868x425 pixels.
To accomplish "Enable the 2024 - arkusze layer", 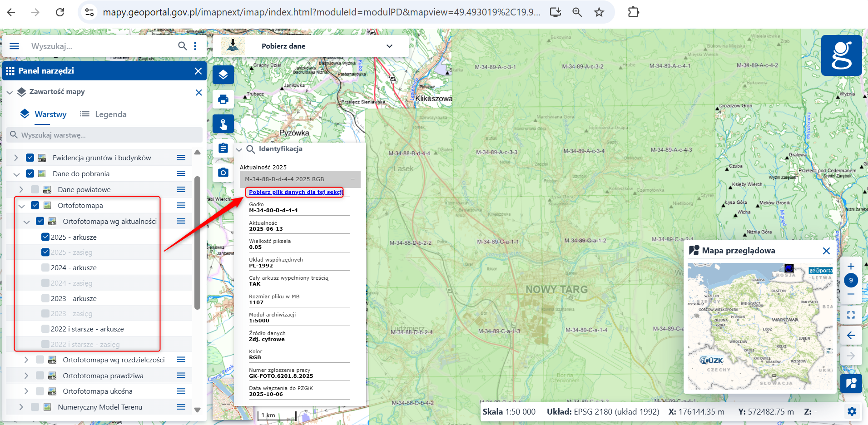I will pos(45,268).
